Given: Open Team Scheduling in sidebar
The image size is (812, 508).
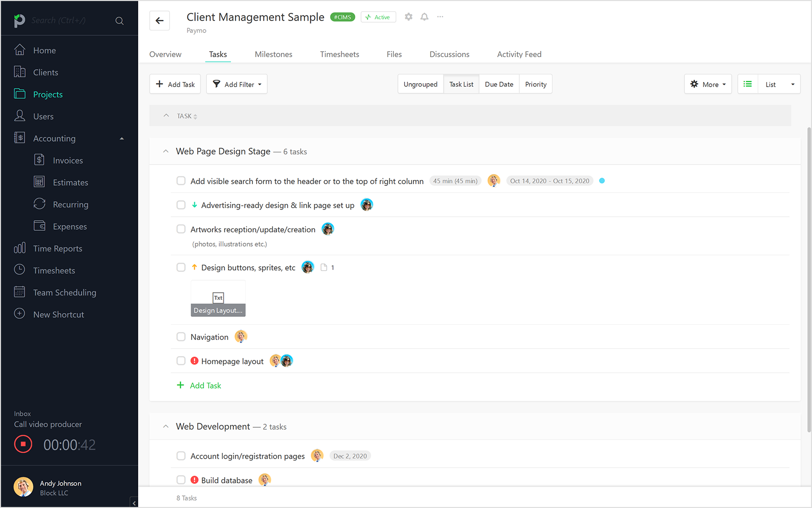Looking at the screenshot, I should coord(64,292).
